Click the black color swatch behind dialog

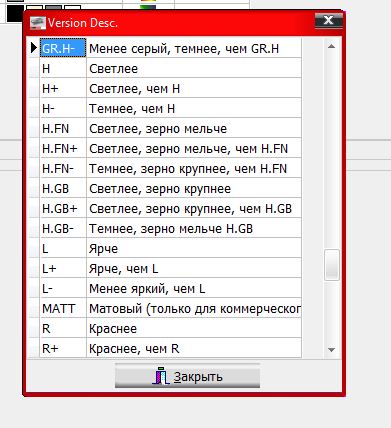15,14
